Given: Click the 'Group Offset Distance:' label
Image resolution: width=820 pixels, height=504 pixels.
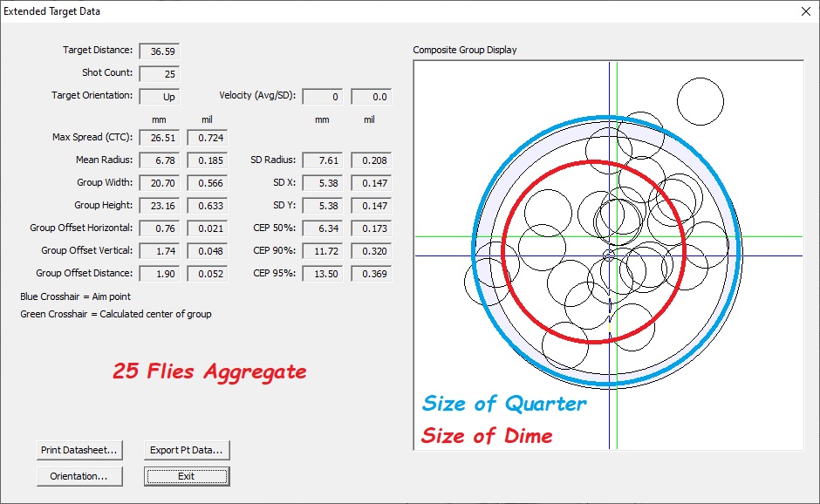Looking at the screenshot, I should (x=85, y=273).
